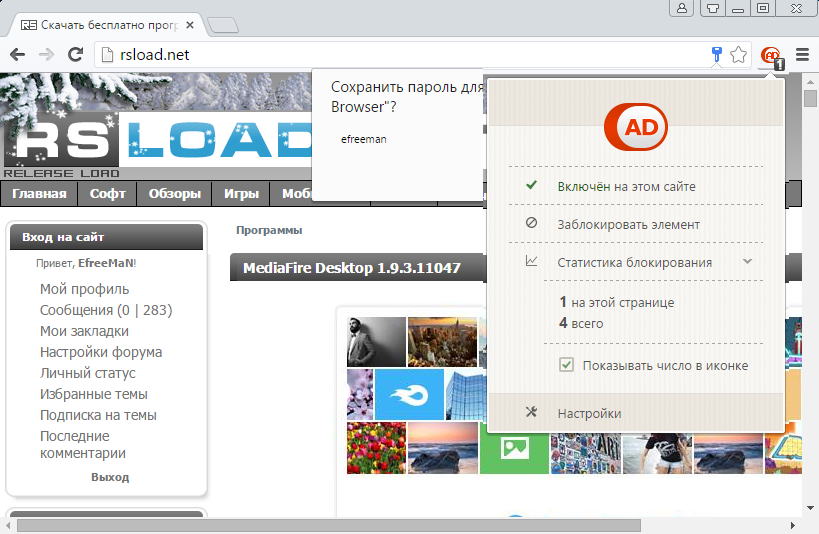The image size is (819, 534).
Task: Click the 'Выход' logout link
Action: point(110,477)
